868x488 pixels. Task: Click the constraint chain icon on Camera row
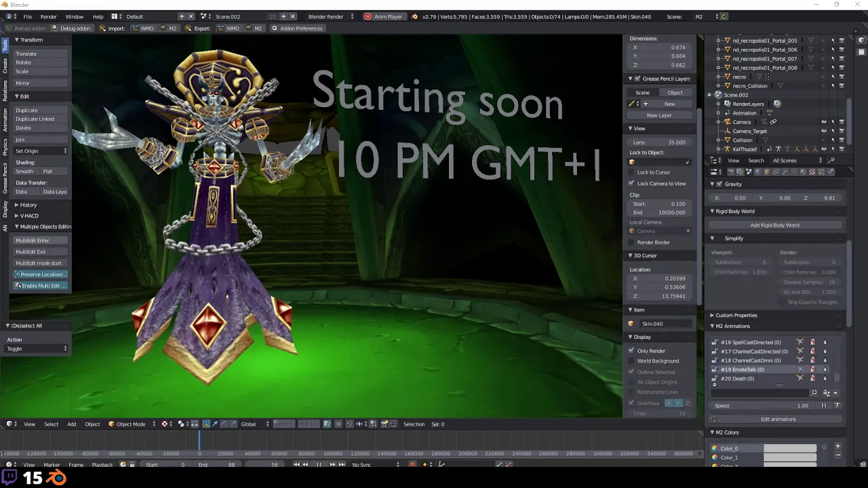coord(773,121)
